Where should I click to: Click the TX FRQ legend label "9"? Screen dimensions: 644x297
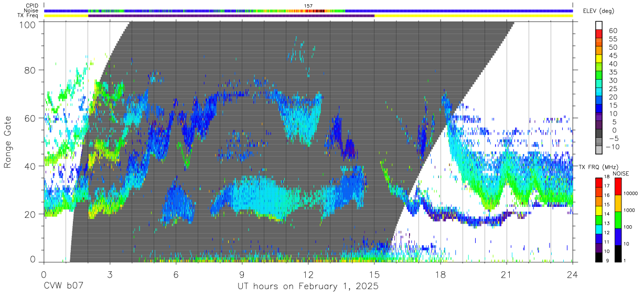(x=608, y=261)
